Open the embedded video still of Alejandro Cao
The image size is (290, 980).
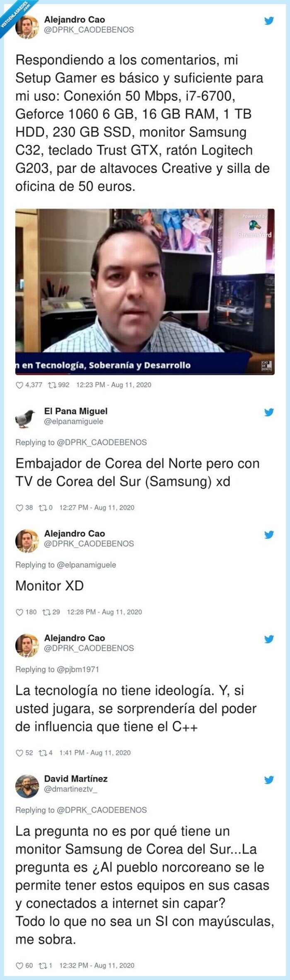[145, 292]
